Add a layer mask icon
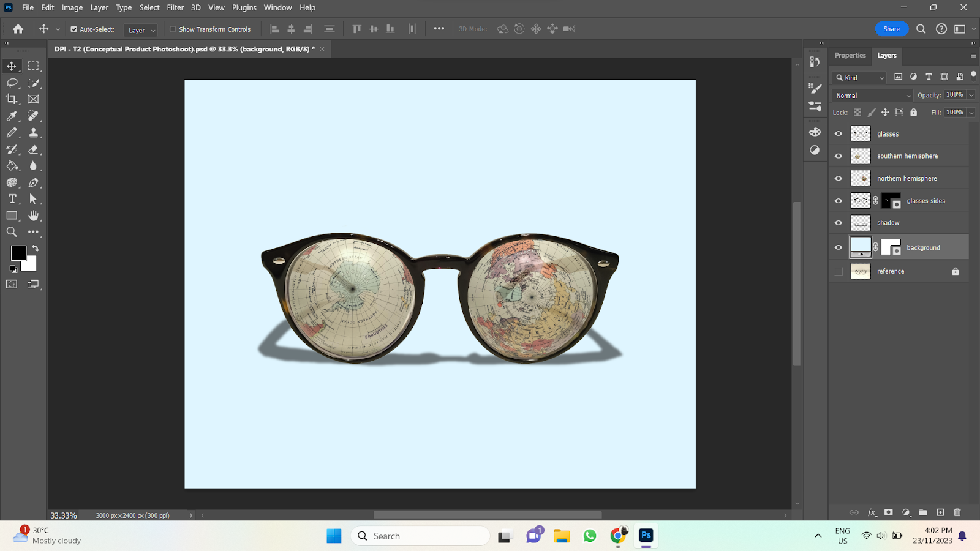980x551 pixels. [889, 512]
